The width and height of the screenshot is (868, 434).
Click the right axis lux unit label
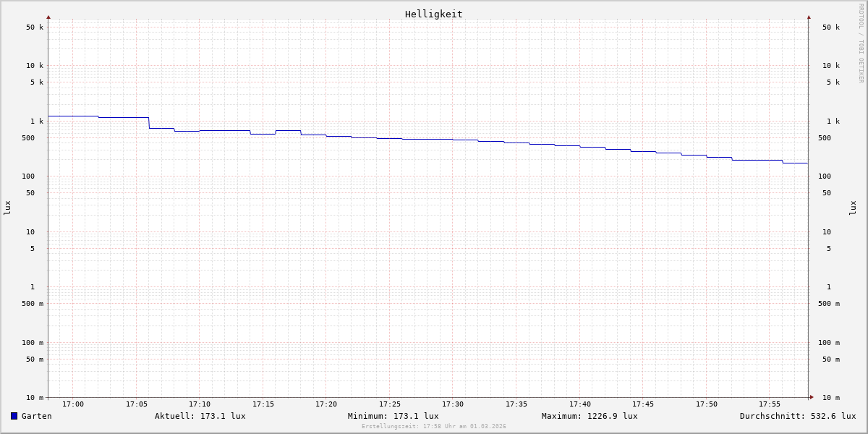[x=853, y=208]
